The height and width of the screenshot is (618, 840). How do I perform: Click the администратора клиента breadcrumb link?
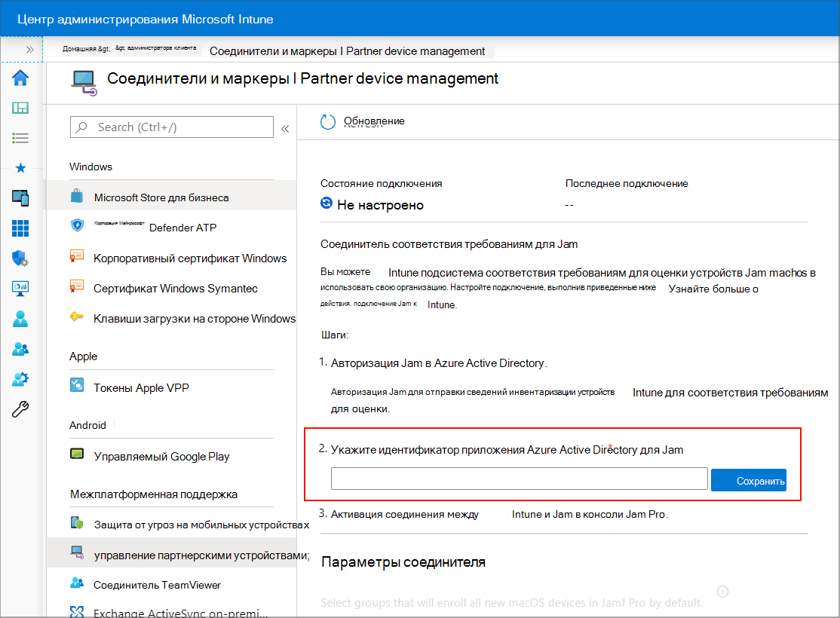tap(156, 48)
